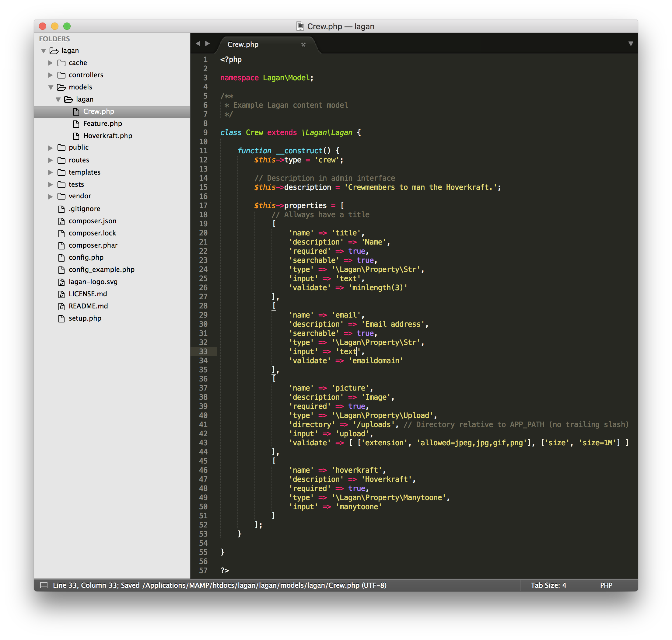Click the .gitignore file icon
This screenshot has width=672, height=640.
coord(61,209)
